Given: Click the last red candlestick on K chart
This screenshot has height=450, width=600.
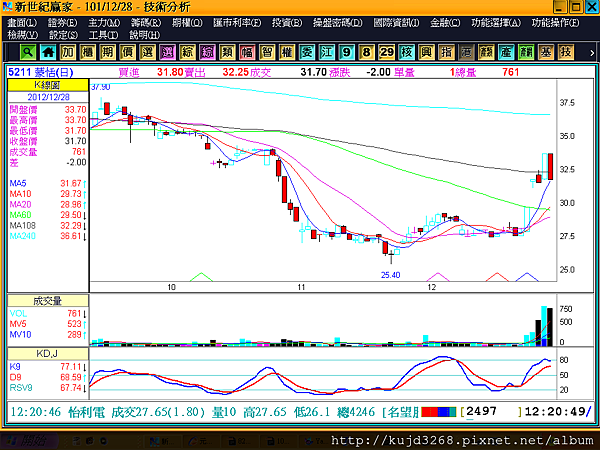Looking at the screenshot, I should click(550, 166).
